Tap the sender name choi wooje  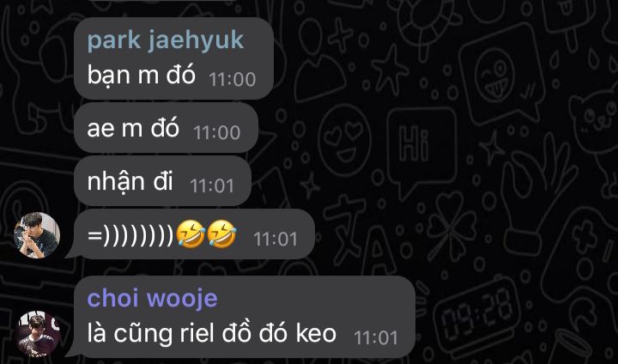click(153, 298)
